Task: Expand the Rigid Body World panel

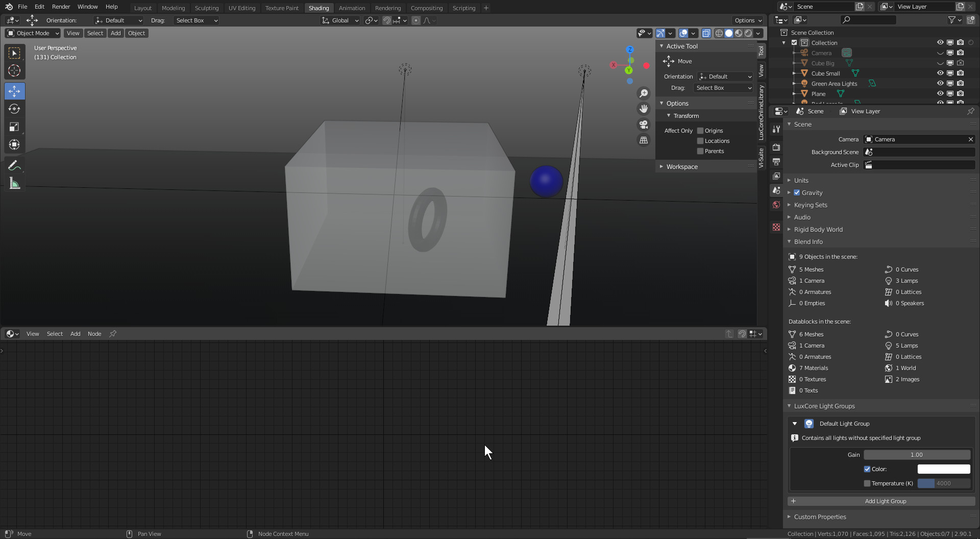Action: [x=818, y=230]
